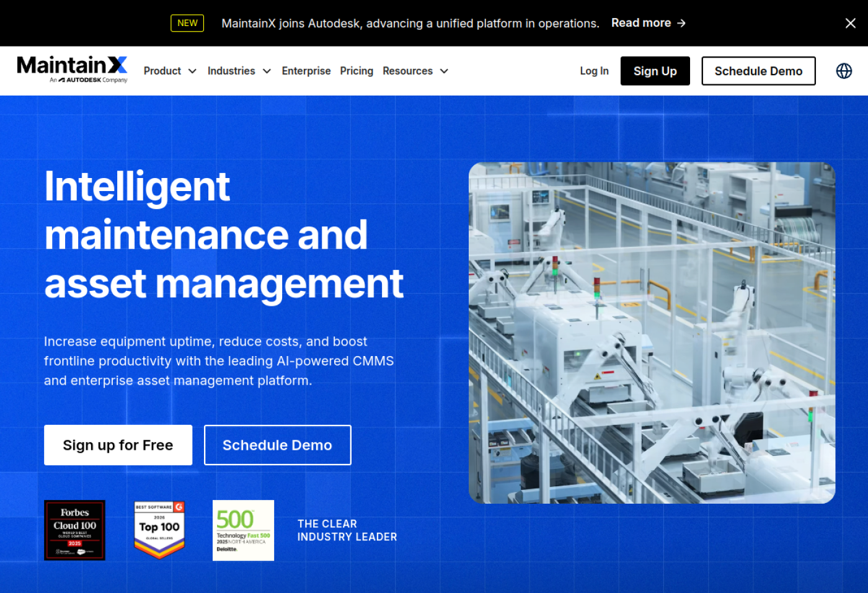Click the Forbes Cloud 100 badge
Viewport: 868px width, 593px height.
pos(75,530)
